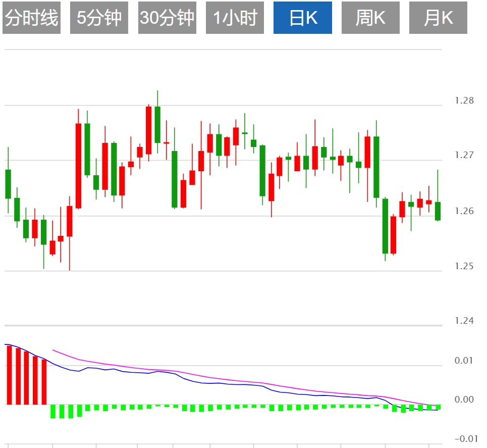Switch to the 分时线 tab
The width and height of the screenshot is (487, 448).
click(31, 18)
